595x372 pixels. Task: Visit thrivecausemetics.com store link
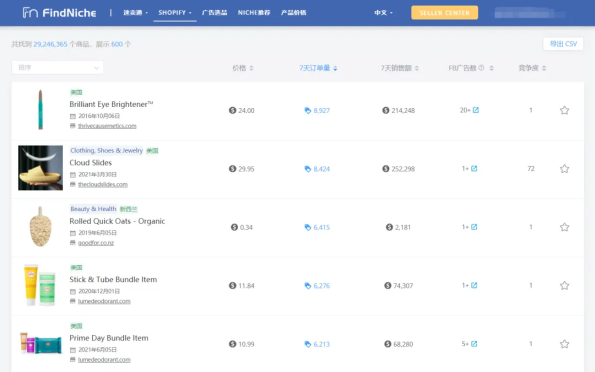(x=107, y=126)
